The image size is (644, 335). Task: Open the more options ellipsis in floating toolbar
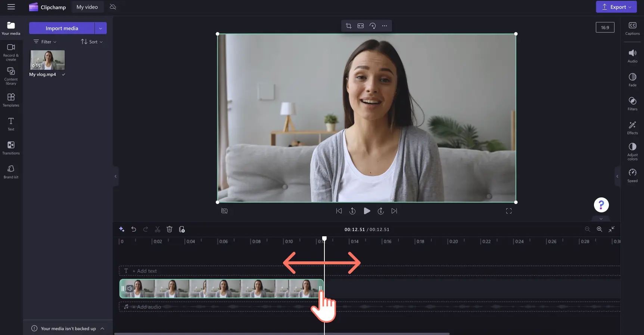point(385,26)
